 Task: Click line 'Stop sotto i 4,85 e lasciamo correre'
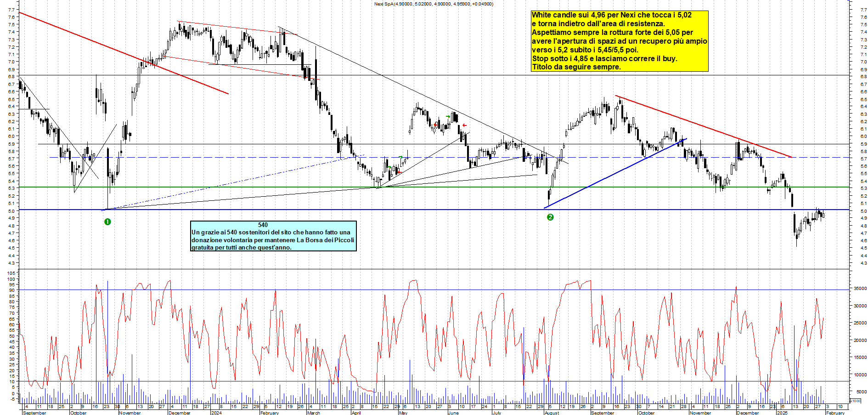pyautogui.click(x=604, y=59)
